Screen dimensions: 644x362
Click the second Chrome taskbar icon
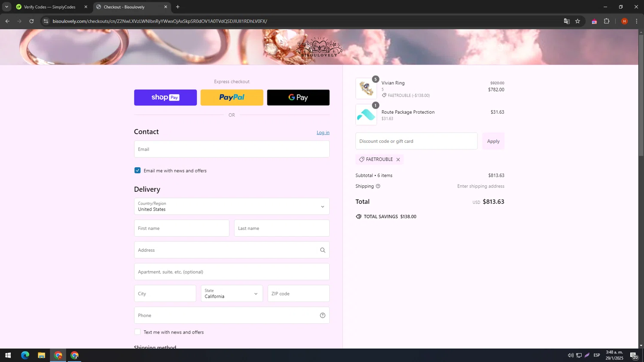pos(75,355)
